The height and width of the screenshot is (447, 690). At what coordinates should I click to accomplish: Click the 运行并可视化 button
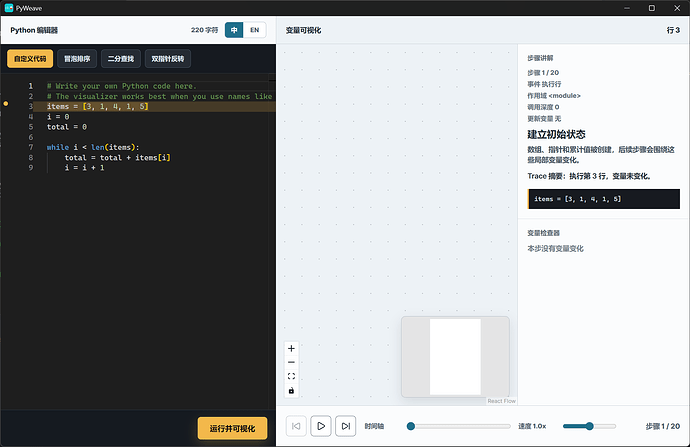tap(232, 428)
